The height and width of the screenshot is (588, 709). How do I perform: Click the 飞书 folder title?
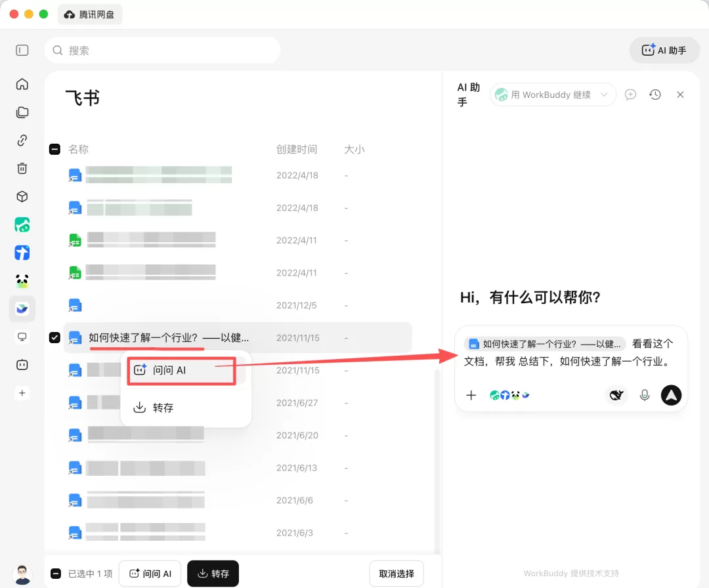[82, 98]
